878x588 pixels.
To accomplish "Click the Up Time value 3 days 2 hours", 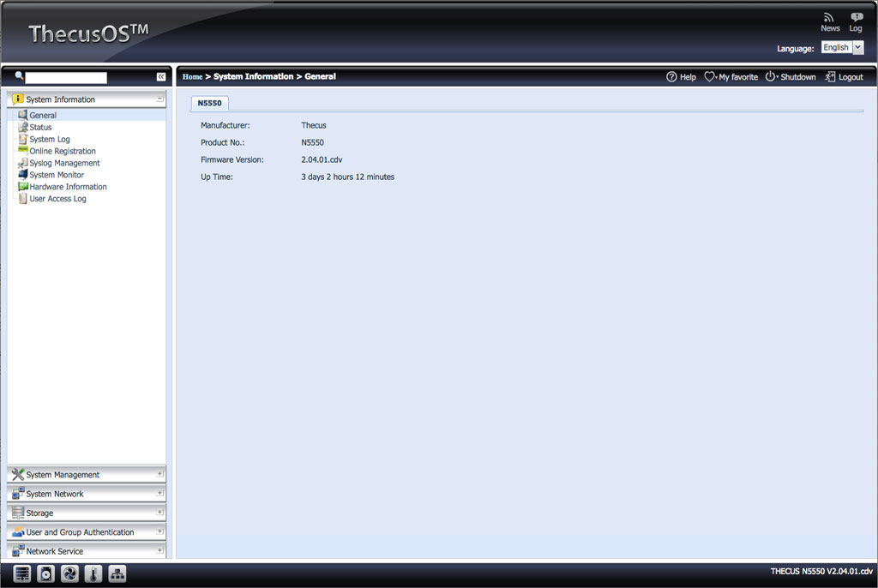I will tap(348, 177).
